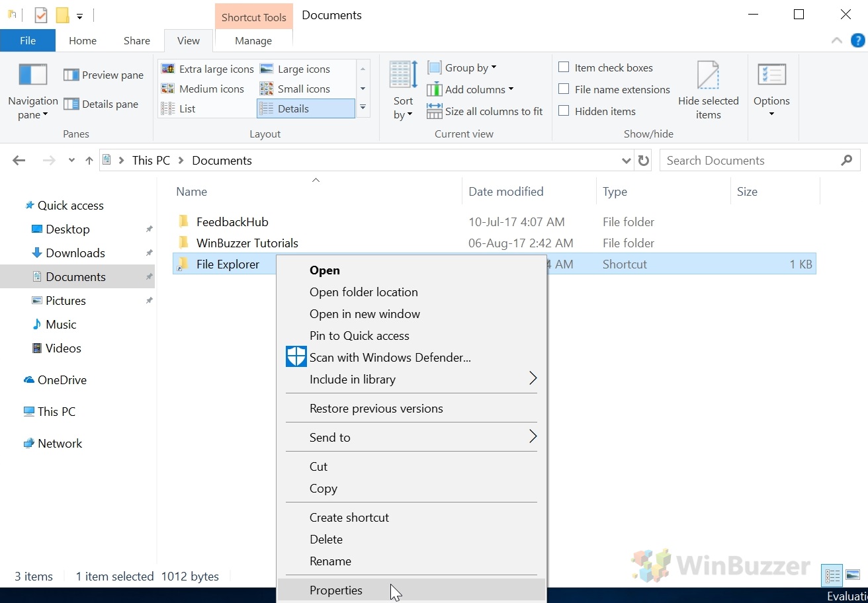Open the Options button

coord(771,91)
